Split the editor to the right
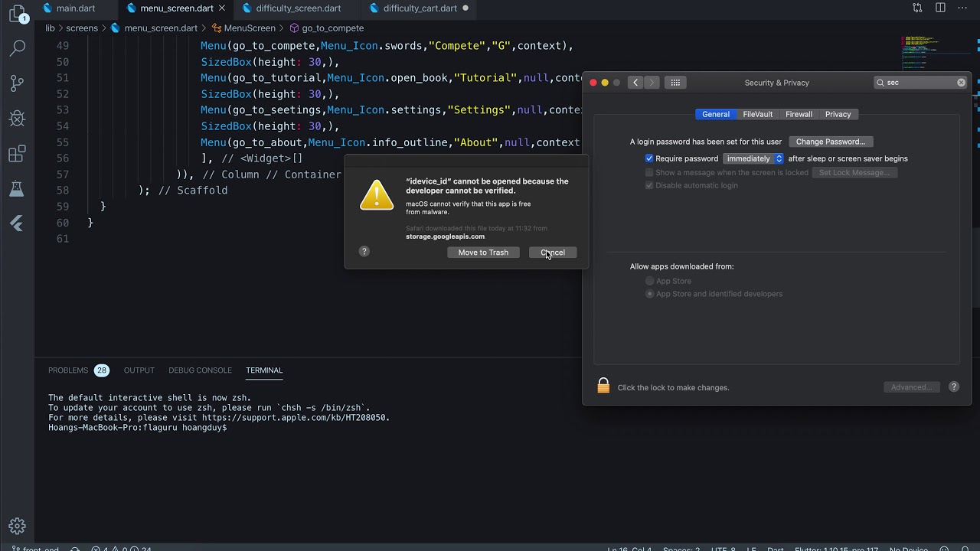Viewport: 980px width, 551px height. coord(940,8)
